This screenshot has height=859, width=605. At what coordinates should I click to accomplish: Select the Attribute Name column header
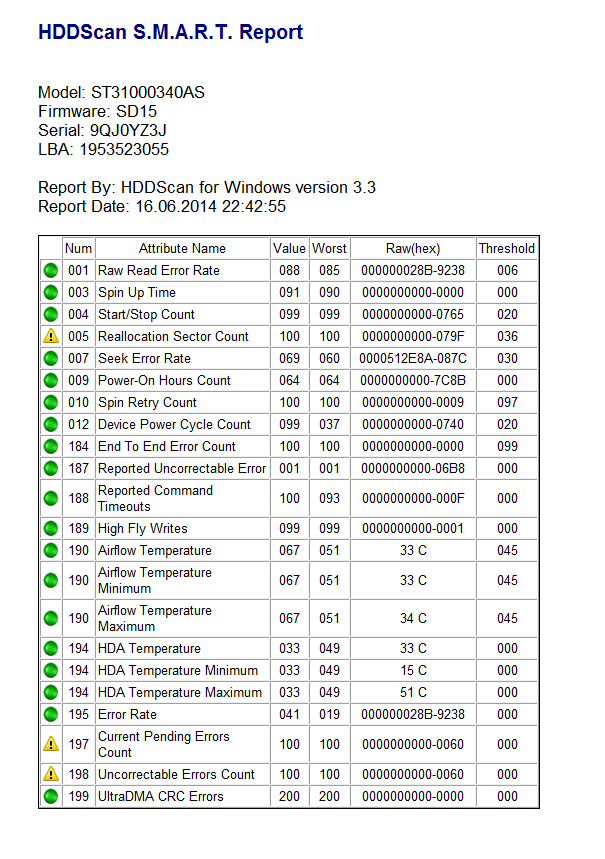pyautogui.click(x=182, y=249)
